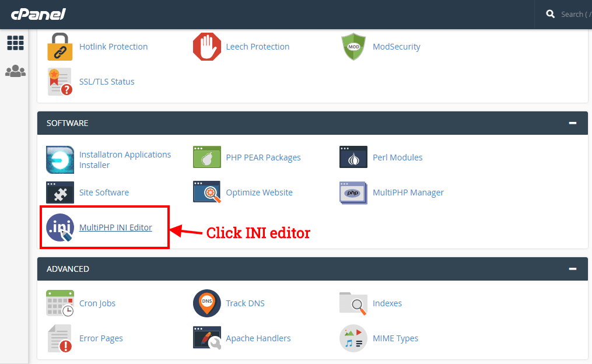592x364 pixels.
Task: Click the Leech Protection hand icon
Action: (207, 47)
